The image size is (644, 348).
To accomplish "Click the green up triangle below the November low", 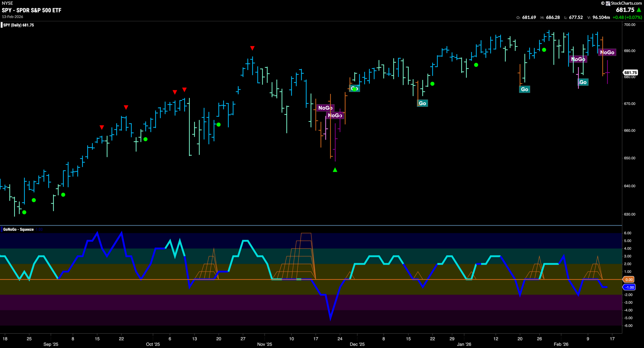I will [335, 170].
